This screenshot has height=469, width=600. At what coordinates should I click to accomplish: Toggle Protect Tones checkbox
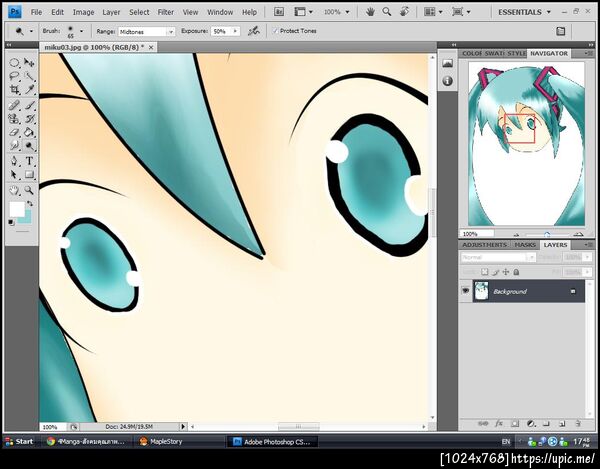pyautogui.click(x=275, y=31)
